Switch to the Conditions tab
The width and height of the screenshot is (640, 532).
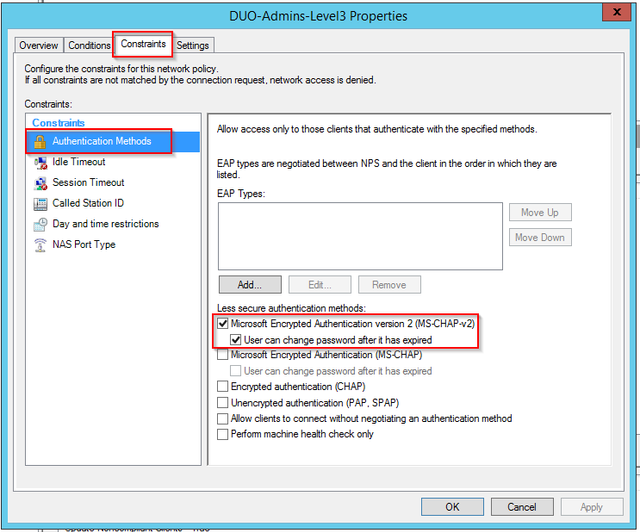[x=89, y=45]
